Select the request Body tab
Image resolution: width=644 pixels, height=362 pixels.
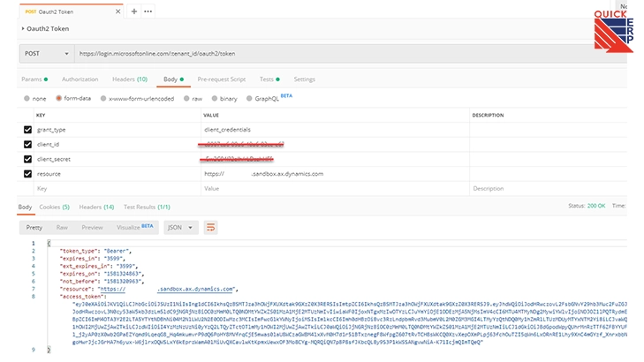click(173, 79)
